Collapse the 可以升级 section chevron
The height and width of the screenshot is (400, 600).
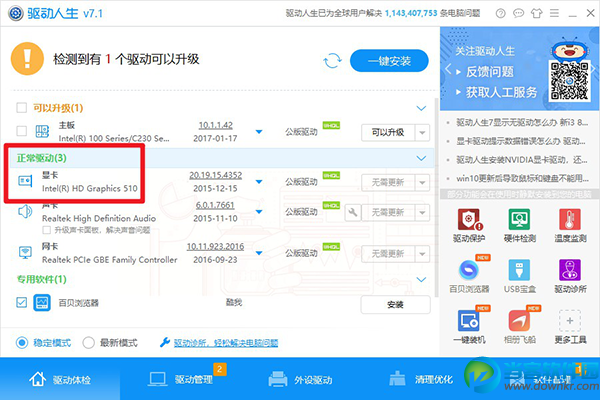pyautogui.click(x=421, y=108)
